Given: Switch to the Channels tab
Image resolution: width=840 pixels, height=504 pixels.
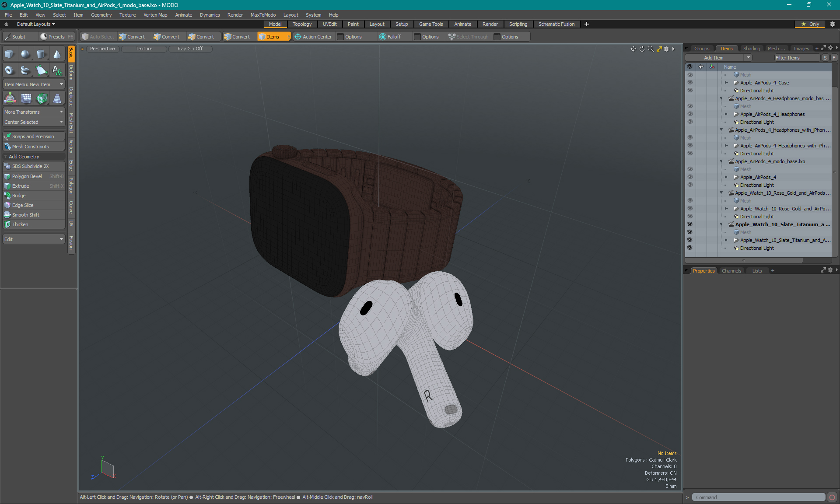Looking at the screenshot, I should (731, 271).
